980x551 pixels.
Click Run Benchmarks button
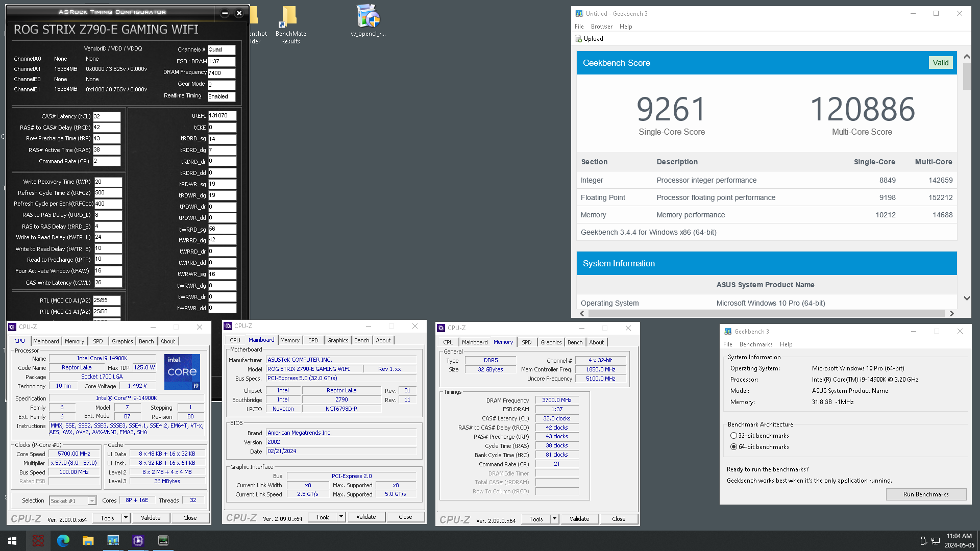926,494
